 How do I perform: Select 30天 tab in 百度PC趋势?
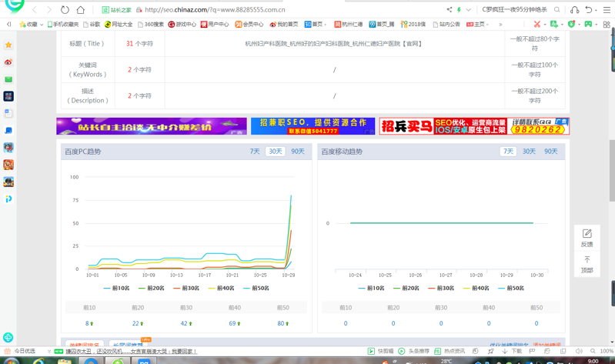click(x=276, y=151)
